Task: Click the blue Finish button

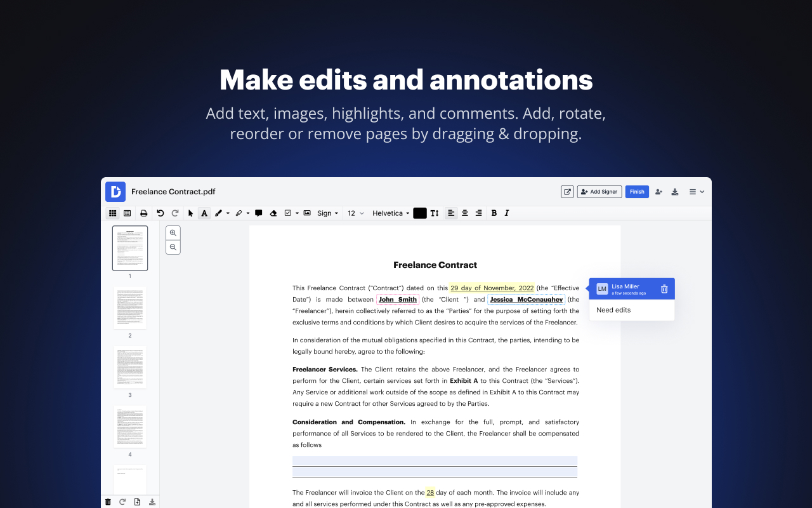Action: [x=637, y=192]
